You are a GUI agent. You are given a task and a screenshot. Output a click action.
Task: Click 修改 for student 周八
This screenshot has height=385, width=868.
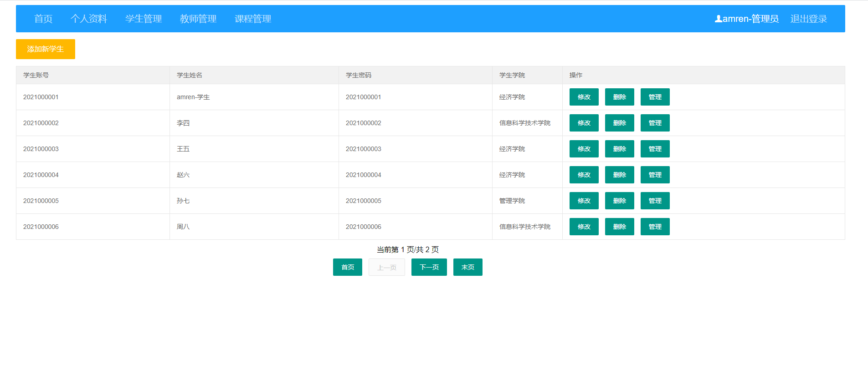[584, 227]
